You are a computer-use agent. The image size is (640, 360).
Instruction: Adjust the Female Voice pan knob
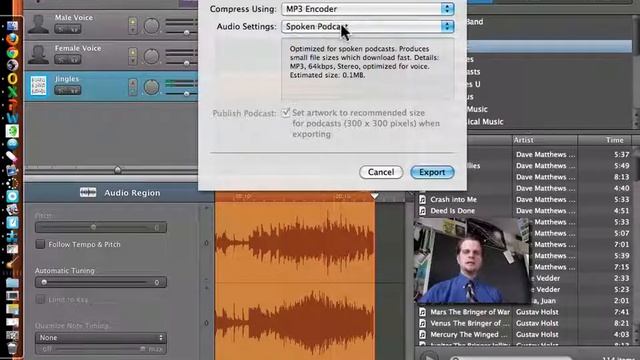pos(151,56)
